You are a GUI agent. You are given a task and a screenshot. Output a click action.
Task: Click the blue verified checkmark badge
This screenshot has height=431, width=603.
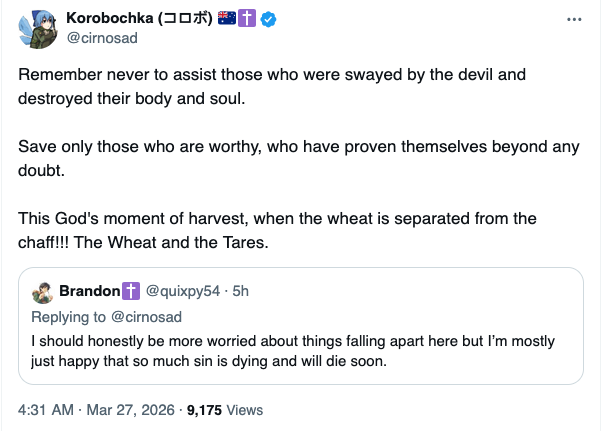point(268,19)
